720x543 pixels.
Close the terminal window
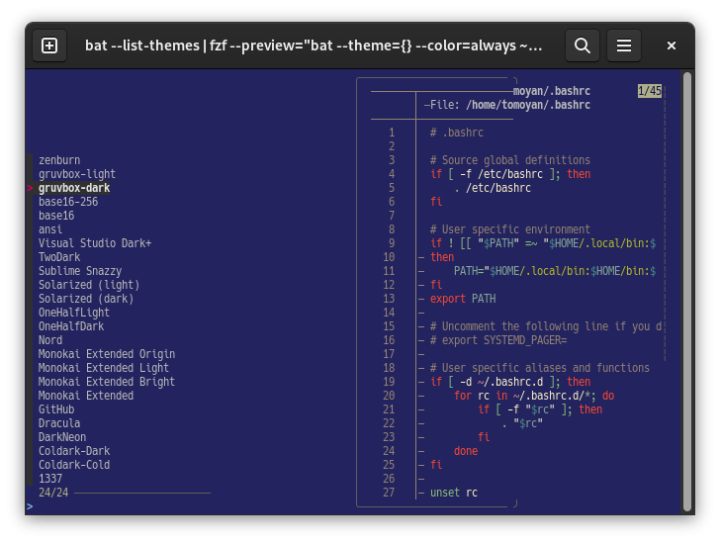pos(671,45)
